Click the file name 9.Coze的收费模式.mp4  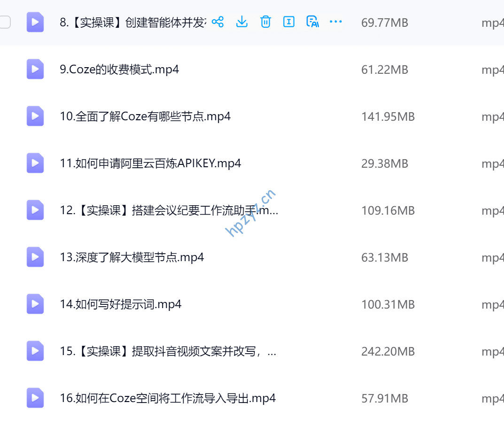click(x=119, y=70)
